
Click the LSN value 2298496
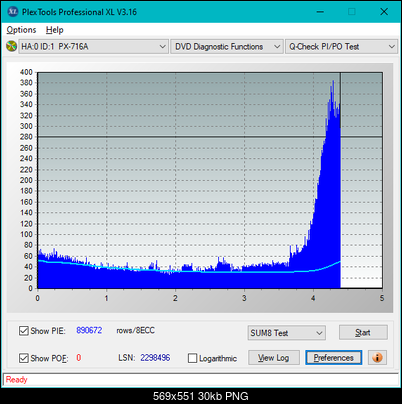155,358
